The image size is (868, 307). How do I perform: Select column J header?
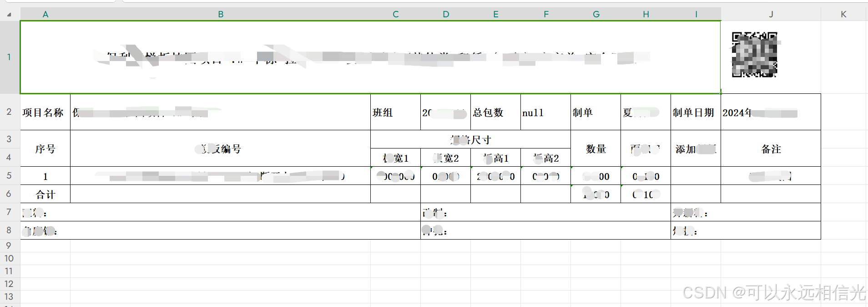click(771, 14)
